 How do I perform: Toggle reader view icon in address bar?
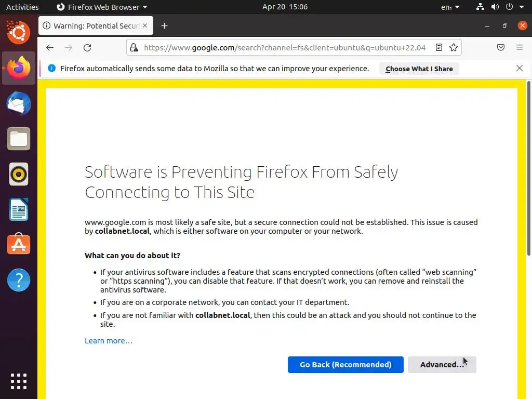tap(439, 48)
